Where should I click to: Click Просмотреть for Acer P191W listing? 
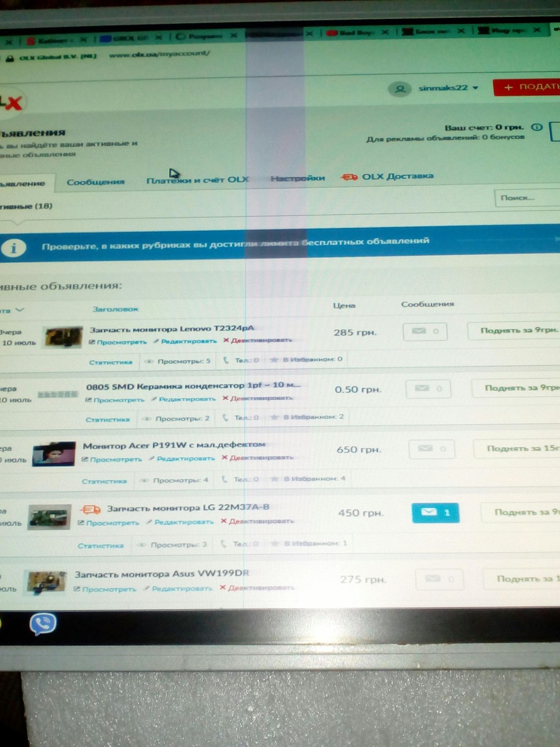click(x=112, y=459)
